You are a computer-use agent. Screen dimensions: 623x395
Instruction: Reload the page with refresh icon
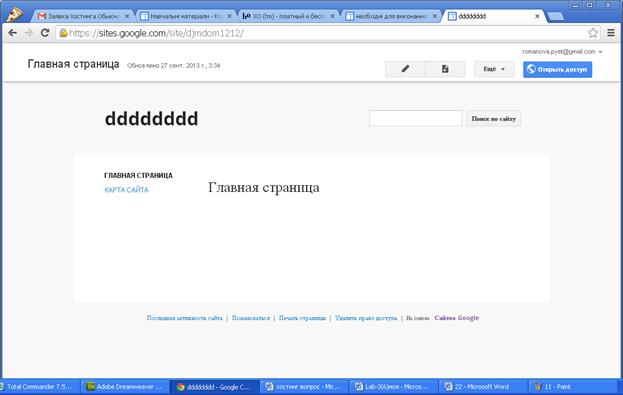click(x=45, y=33)
